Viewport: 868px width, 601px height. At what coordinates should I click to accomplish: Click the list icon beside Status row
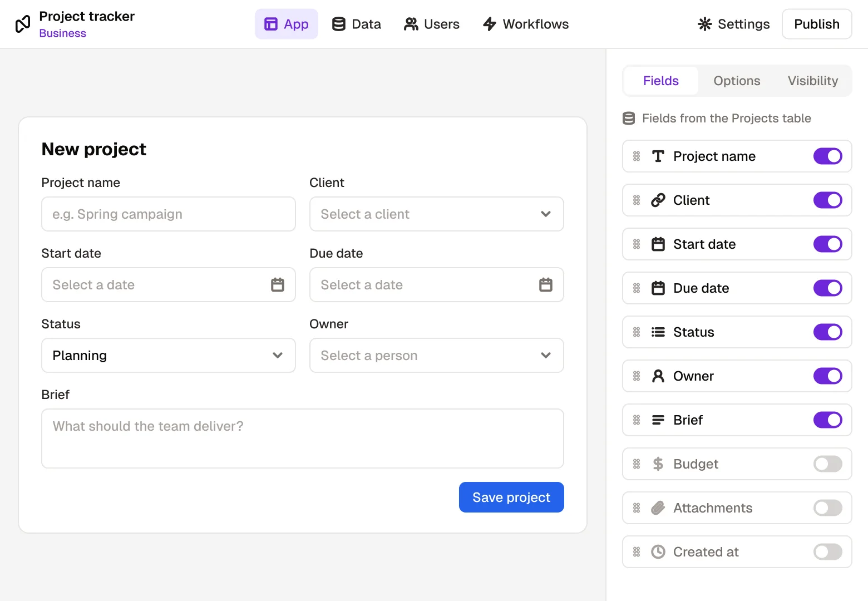[x=658, y=332]
